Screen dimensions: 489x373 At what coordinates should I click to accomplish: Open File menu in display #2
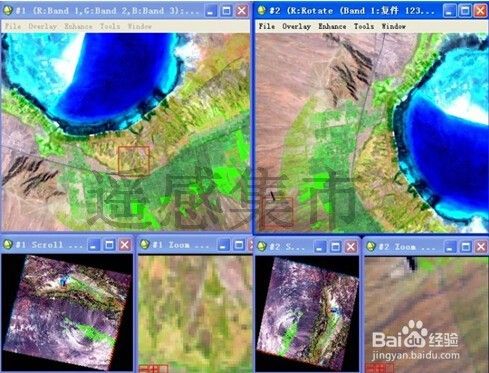tap(267, 26)
